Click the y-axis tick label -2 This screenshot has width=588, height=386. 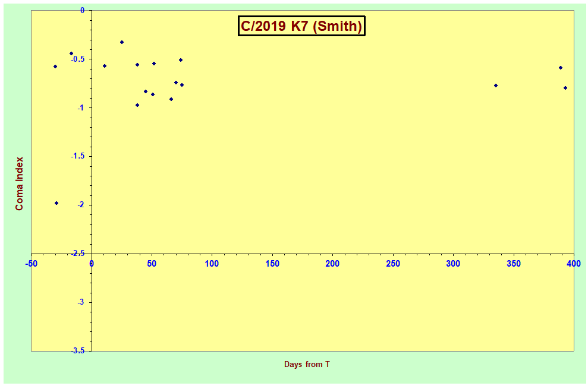coord(81,205)
